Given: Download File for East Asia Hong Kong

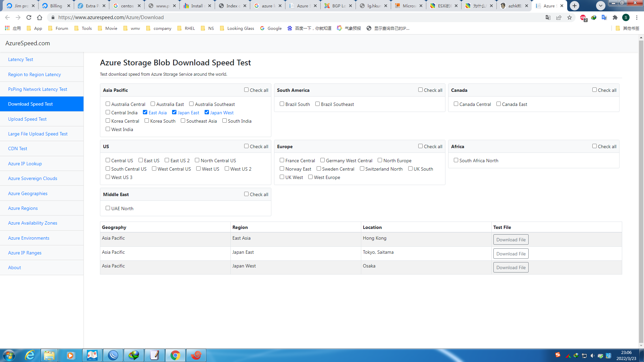Looking at the screenshot, I should (511, 240).
